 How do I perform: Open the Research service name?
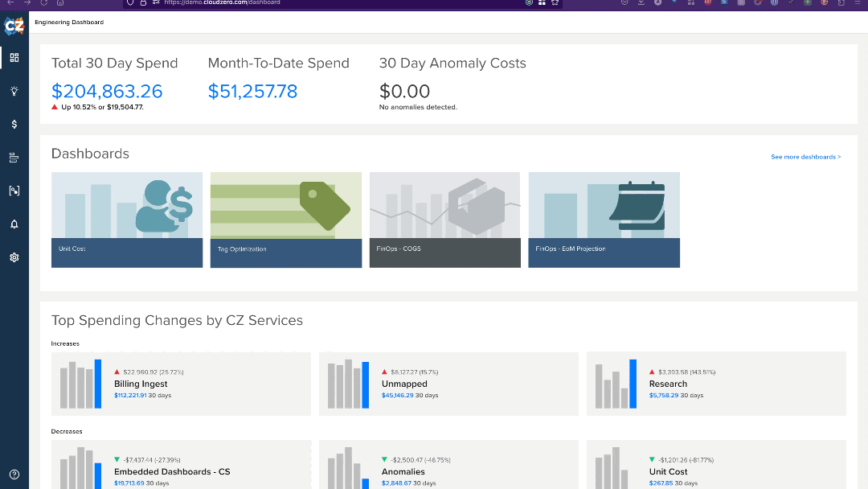click(668, 384)
